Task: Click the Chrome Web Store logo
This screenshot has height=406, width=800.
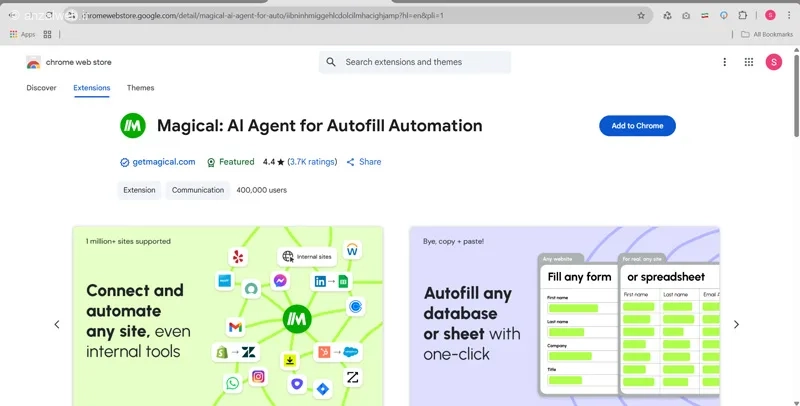Action: click(33, 62)
